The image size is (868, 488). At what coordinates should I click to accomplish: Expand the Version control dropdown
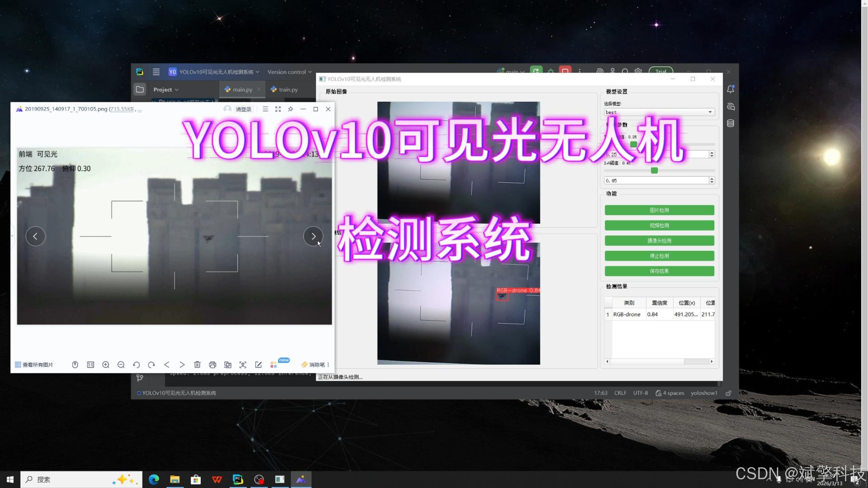(289, 72)
